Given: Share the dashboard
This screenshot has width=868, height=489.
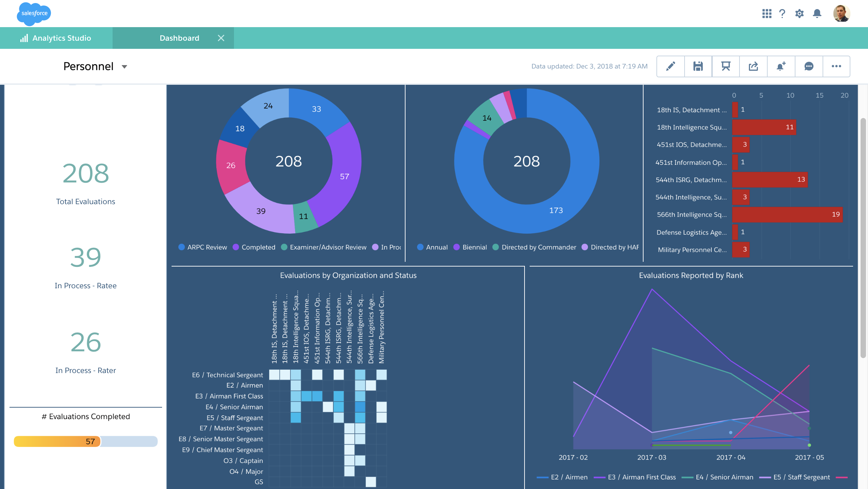Looking at the screenshot, I should coord(753,66).
